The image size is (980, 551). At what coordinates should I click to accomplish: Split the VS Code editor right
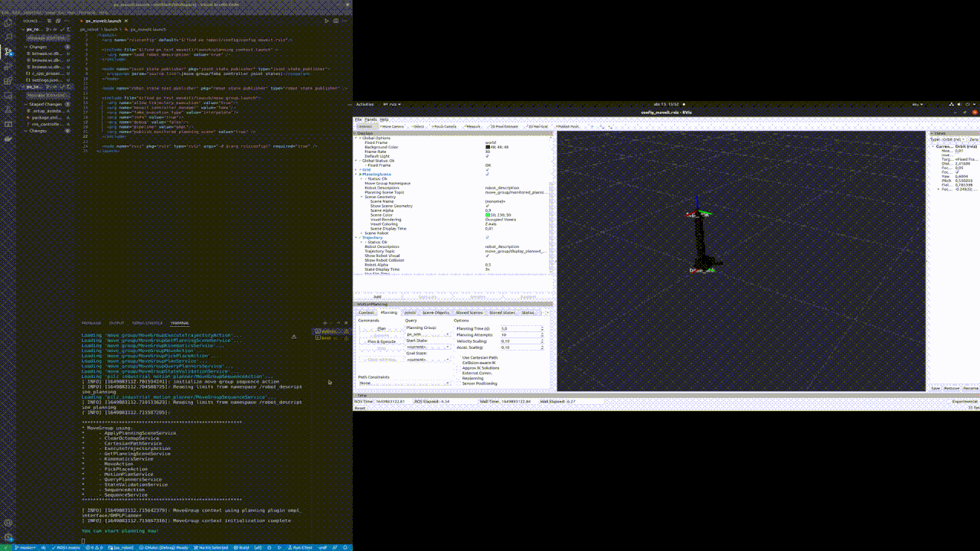click(337, 21)
